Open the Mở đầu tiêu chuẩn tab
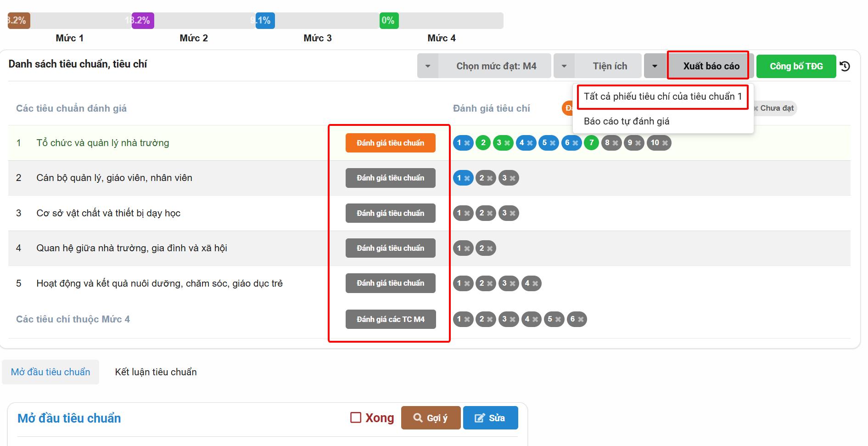Viewport: 868px width, 446px height. click(x=50, y=372)
